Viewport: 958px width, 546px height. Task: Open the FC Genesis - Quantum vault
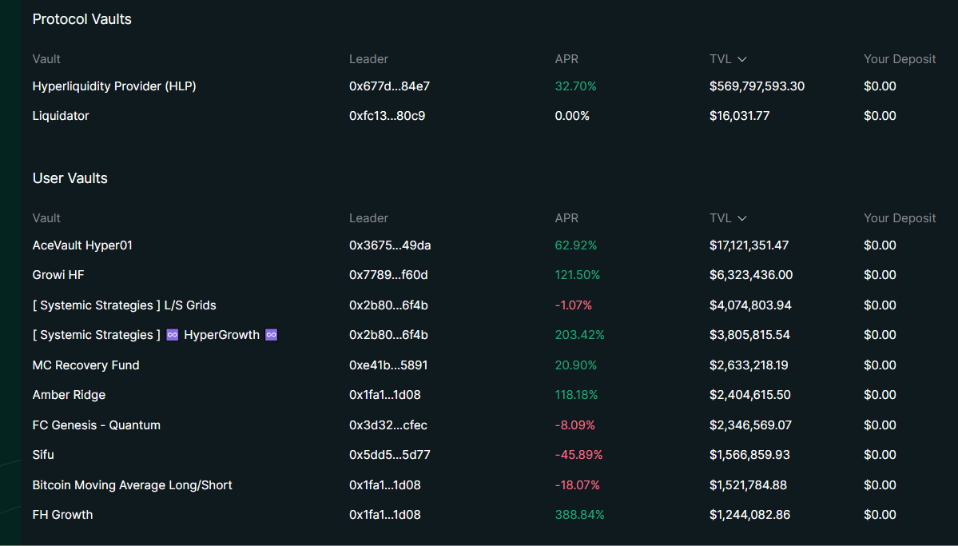click(96, 425)
